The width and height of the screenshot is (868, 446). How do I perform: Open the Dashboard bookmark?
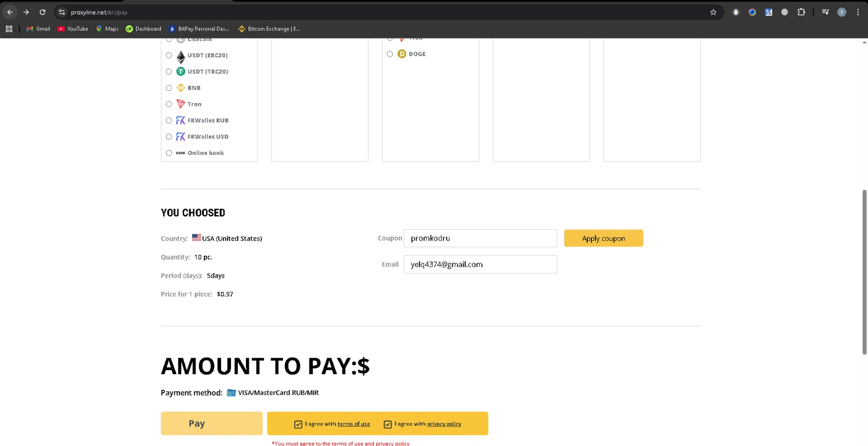pos(144,29)
